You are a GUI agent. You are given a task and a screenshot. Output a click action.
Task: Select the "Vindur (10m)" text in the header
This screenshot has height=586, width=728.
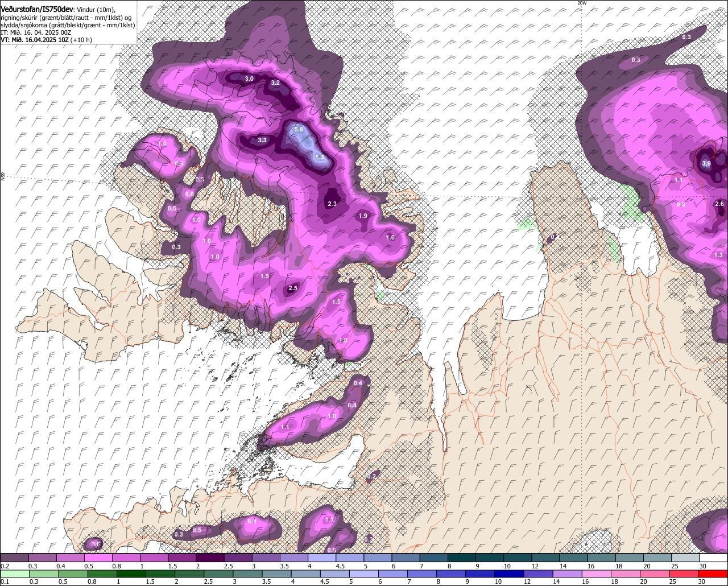(x=94, y=9)
